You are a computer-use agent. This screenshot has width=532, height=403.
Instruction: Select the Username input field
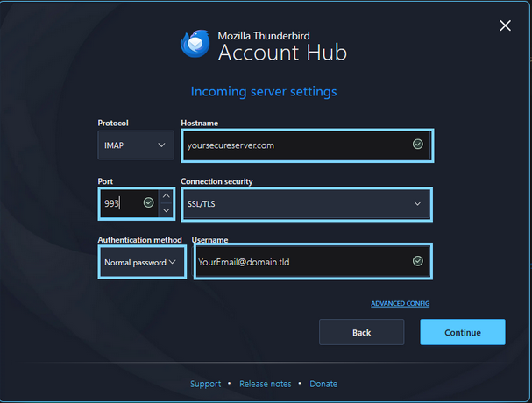298,261
